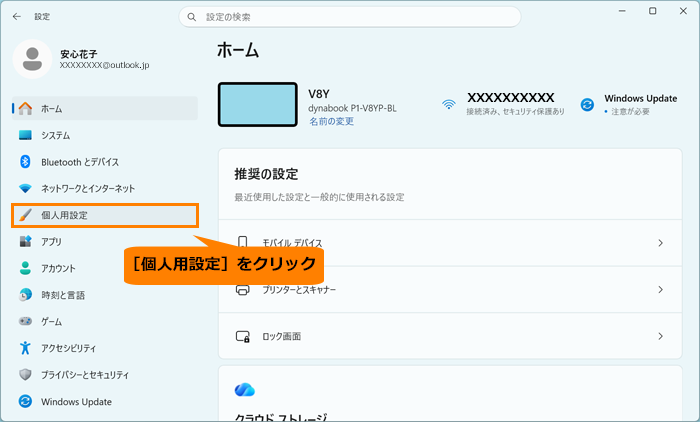
Task: Click the アプリ apps icon
Action: (25, 242)
